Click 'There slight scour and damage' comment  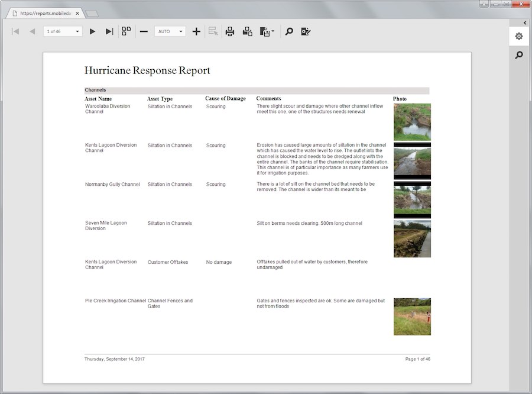320,109
